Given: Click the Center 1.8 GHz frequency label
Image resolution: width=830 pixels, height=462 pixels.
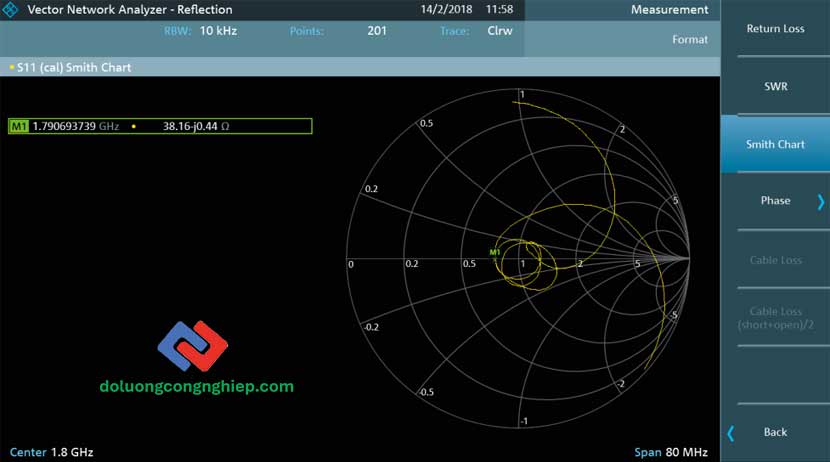Looking at the screenshot, I should (x=51, y=452).
